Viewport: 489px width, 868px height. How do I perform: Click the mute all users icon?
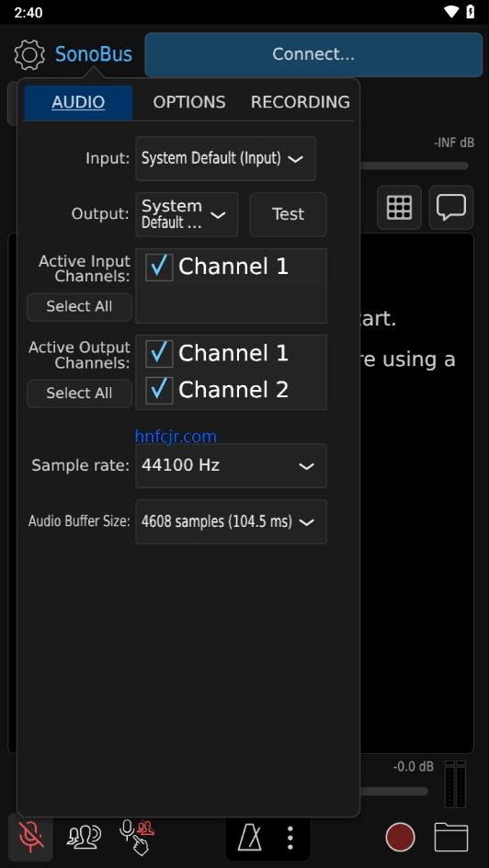point(84,837)
